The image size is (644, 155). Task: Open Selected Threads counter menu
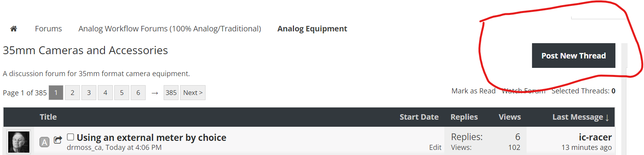click(583, 91)
